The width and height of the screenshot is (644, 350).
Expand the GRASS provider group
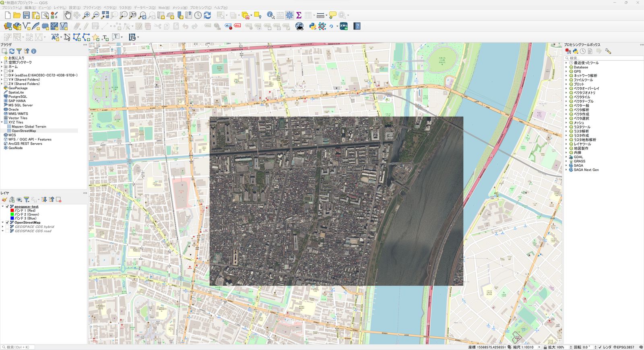pyautogui.click(x=566, y=161)
